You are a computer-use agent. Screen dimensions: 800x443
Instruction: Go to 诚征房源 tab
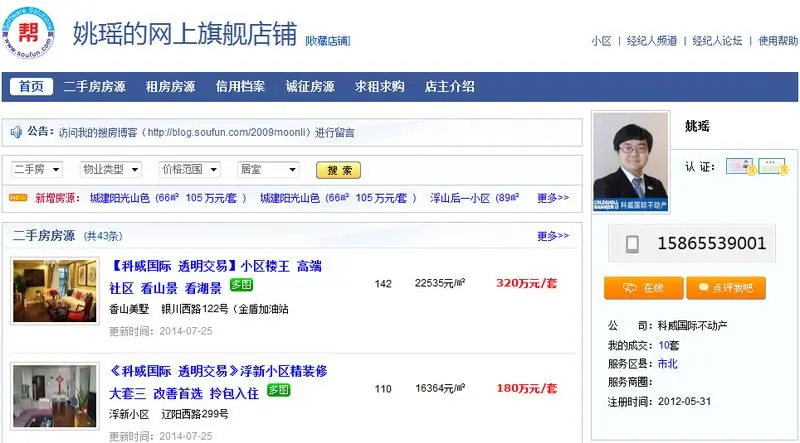point(310,87)
